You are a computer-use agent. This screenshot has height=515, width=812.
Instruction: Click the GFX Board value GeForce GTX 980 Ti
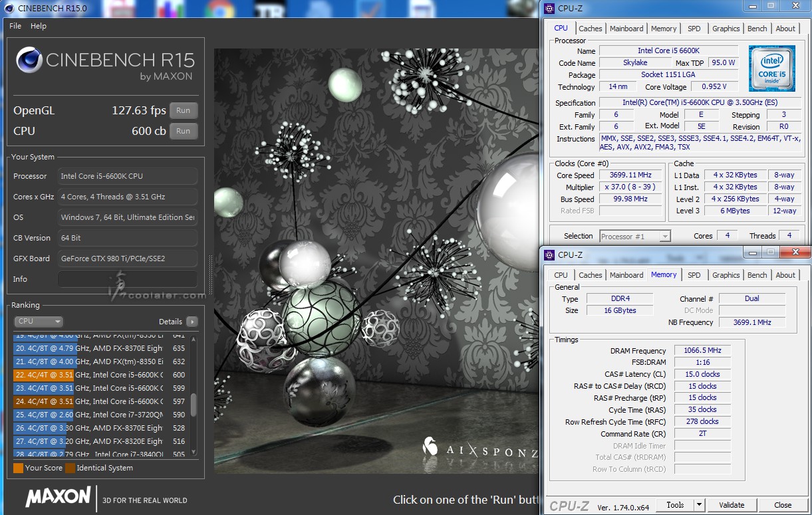[x=127, y=258]
